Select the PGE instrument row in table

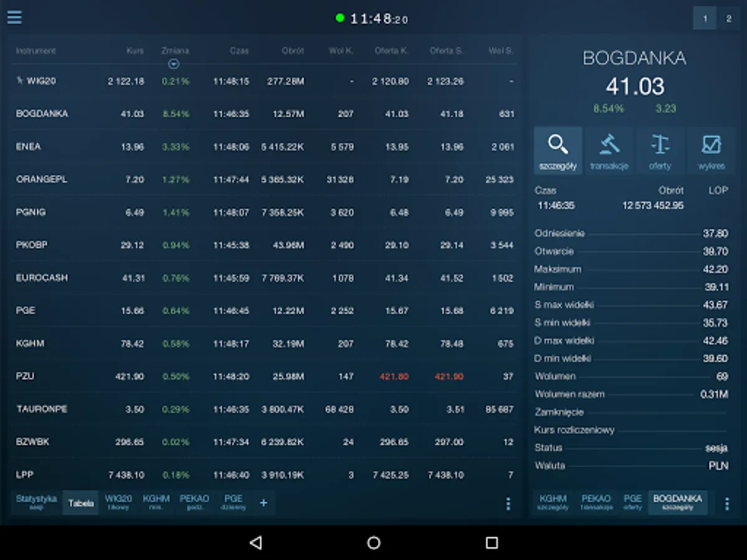coord(265,310)
